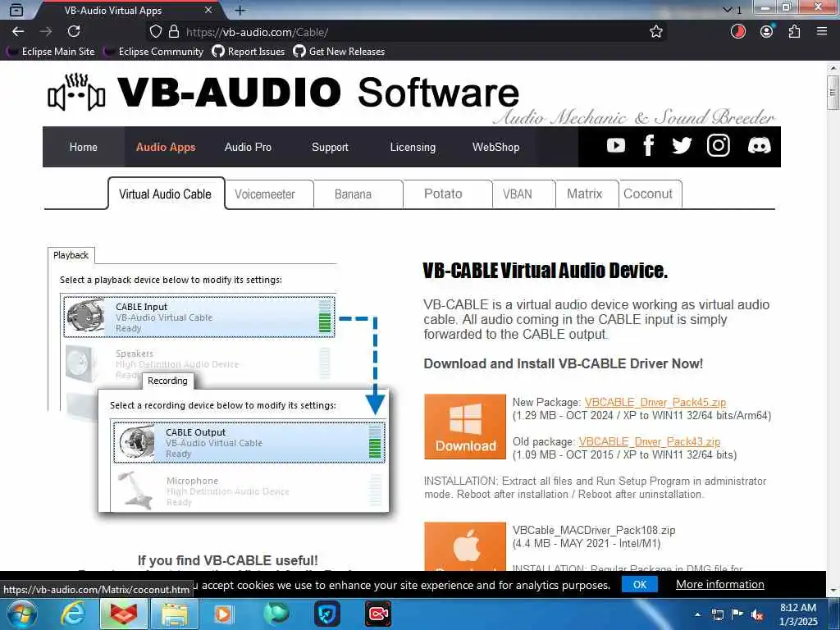Open the Audio Pro navigation item
This screenshot has width=840, height=630.
click(248, 147)
